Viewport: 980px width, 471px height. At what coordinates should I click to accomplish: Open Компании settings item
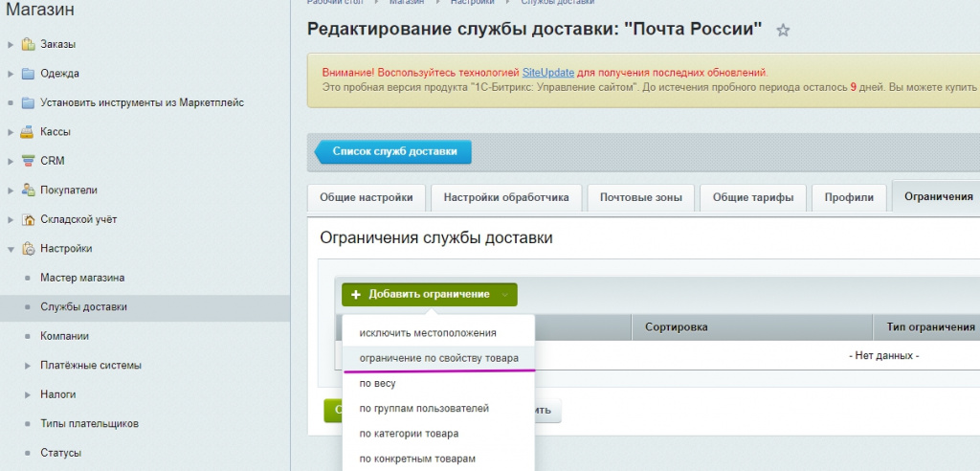coord(64,336)
